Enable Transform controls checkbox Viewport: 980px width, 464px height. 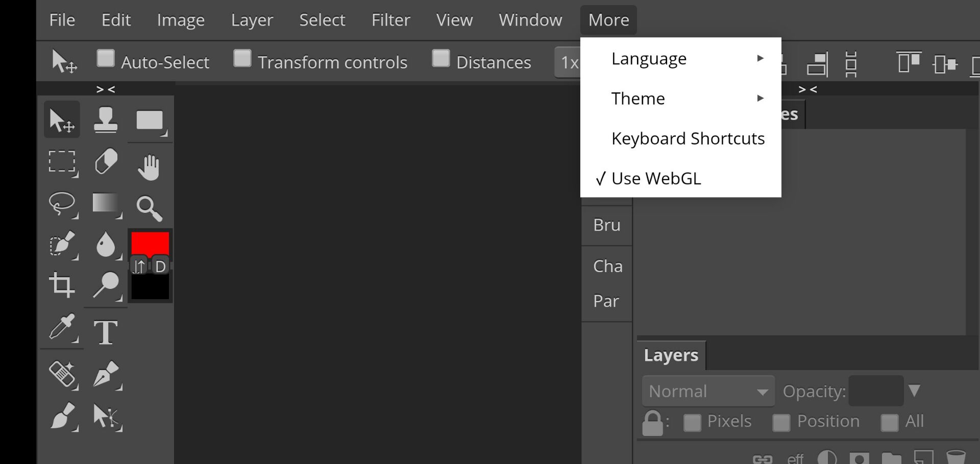tap(242, 58)
